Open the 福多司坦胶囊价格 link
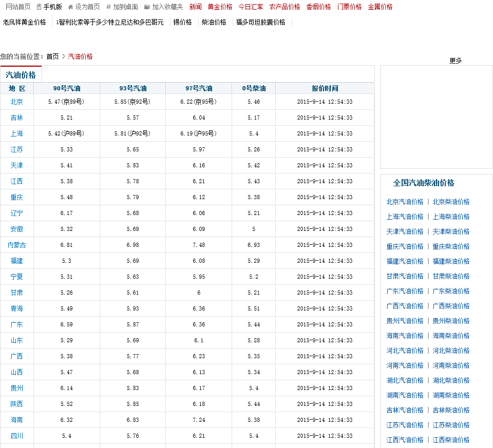493x448 pixels. pos(260,22)
